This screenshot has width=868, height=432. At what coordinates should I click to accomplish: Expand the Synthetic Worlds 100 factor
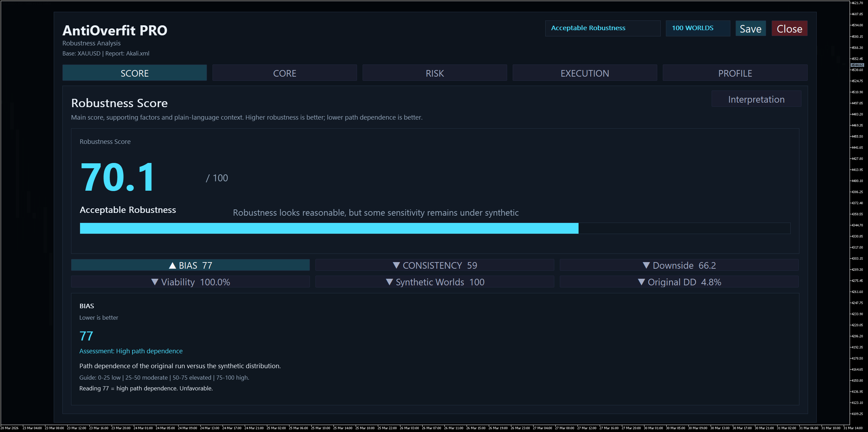click(x=435, y=282)
